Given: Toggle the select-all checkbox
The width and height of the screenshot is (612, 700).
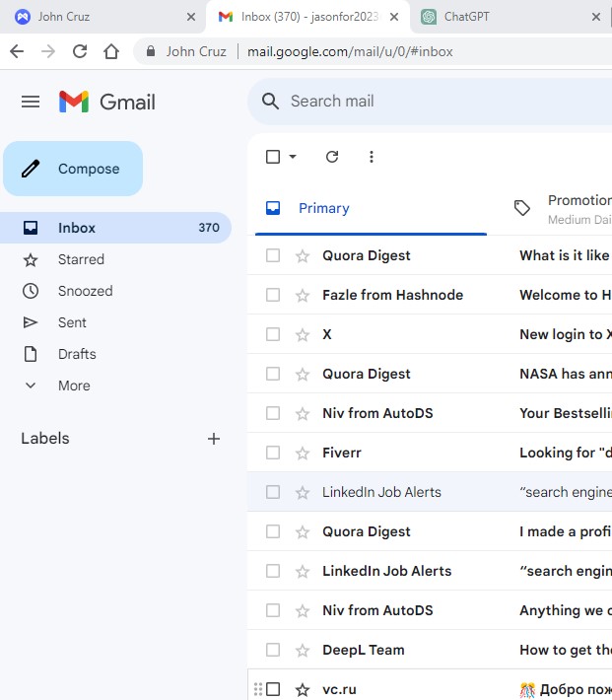Looking at the screenshot, I should pyautogui.click(x=273, y=157).
